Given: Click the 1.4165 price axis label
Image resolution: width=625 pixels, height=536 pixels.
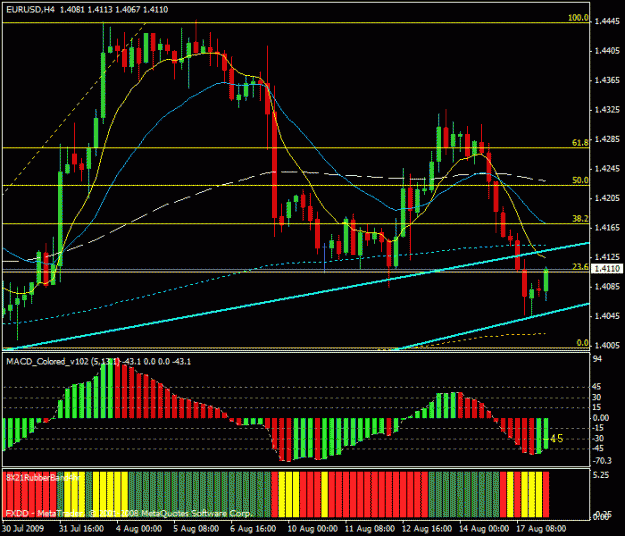Looking at the screenshot, I should click(607, 228).
